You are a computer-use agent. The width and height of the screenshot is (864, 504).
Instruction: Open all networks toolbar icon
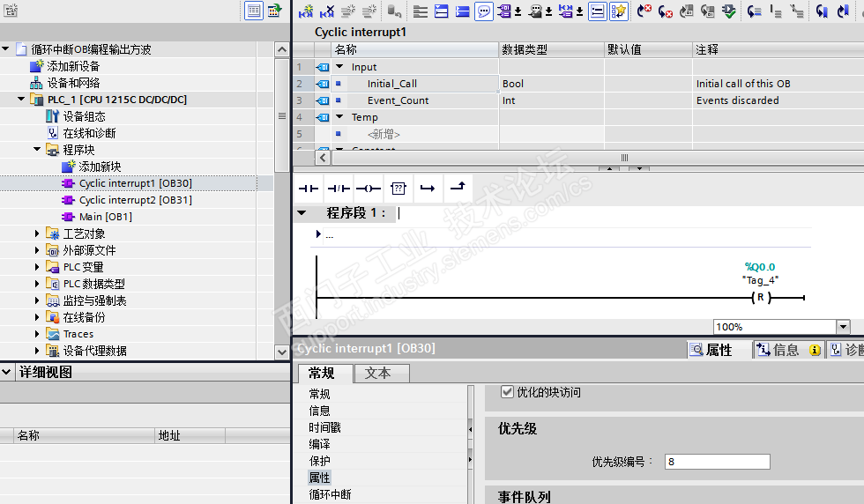(x=442, y=11)
